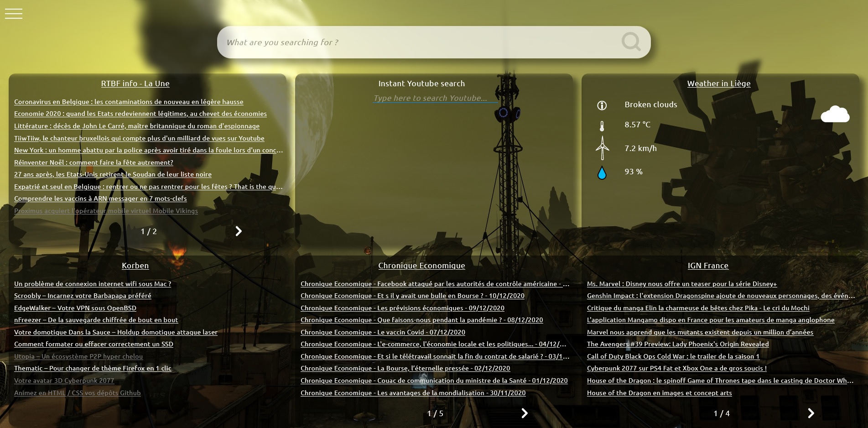This screenshot has width=868, height=428.
Task: Click the humidity water drop icon
Action: pyautogui.click(x=602, y=173)
